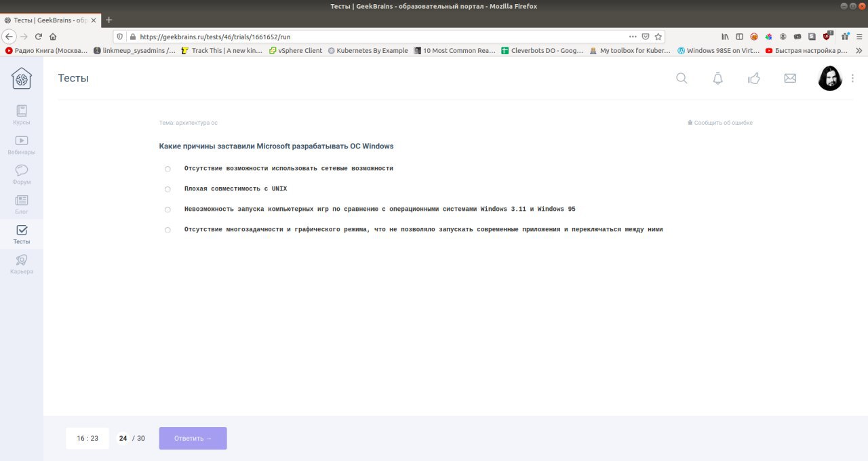
Task: Open the 'Быстрая настройка' YouTube bookmark
Action: [806, 50]
